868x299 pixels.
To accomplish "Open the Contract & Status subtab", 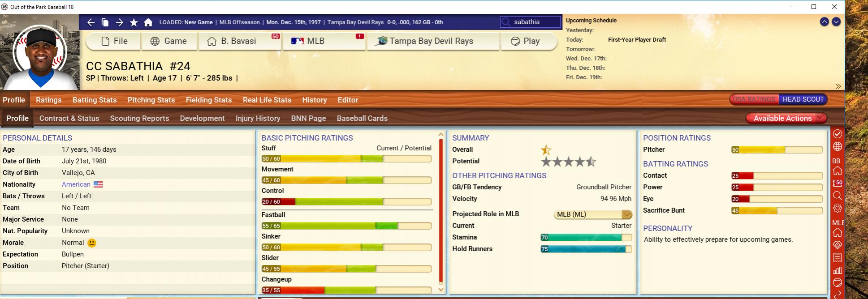I will coord(69,118).
